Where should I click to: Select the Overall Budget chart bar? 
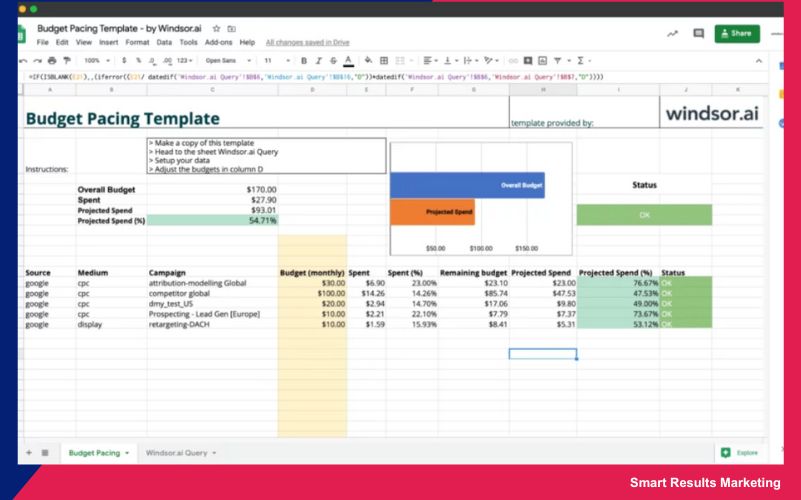click(467, 185)
